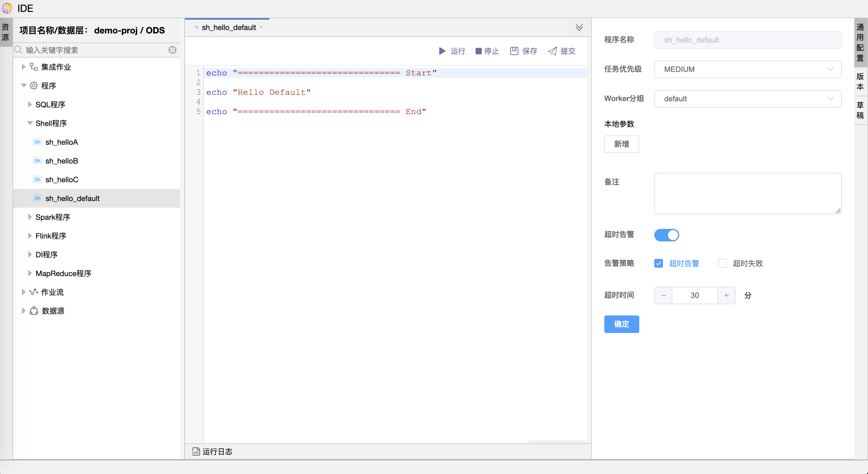The height and width of the screenshot is (474, 868).
Task: Open the run log icon at bottom
Action: [x=196, y=451]
